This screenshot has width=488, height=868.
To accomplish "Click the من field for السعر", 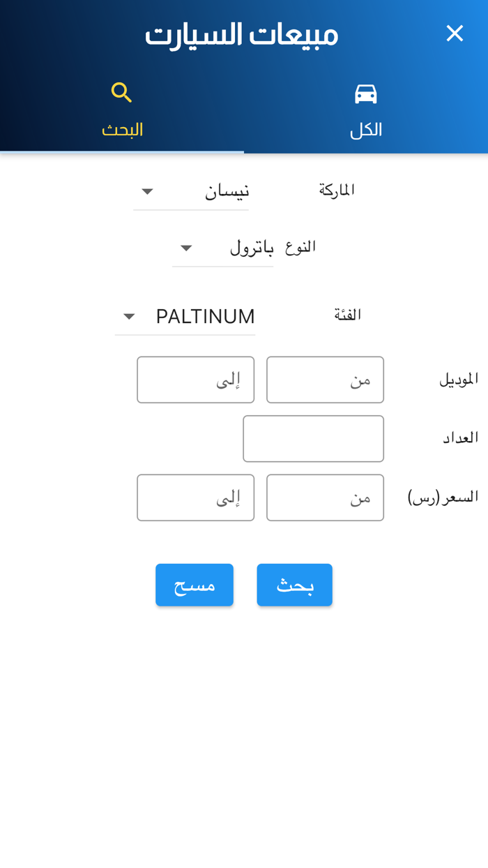I will tap(325, 497).
